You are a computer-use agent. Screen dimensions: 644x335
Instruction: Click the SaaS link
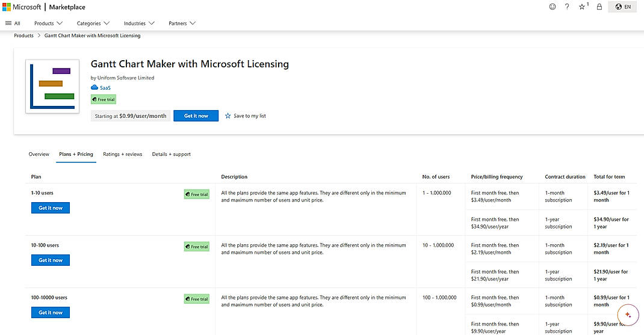point(105,88)
